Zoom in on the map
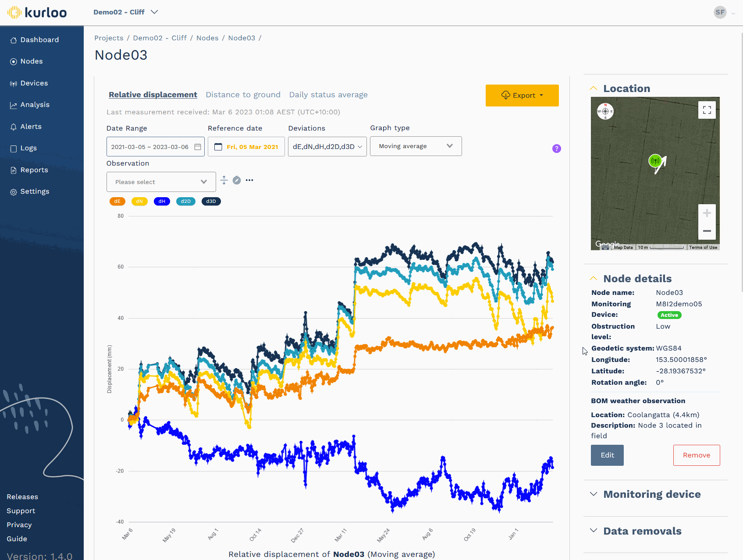The image size is (743, 560). 707,213
